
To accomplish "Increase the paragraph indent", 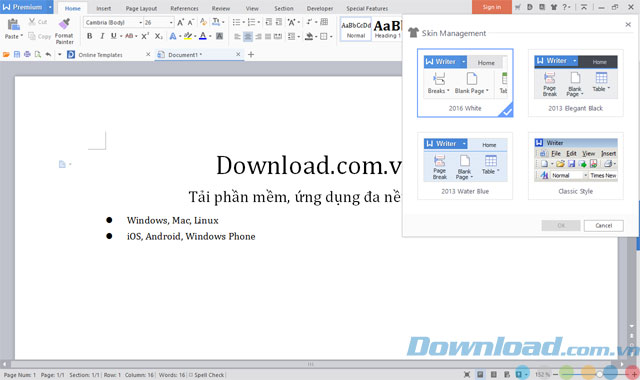I will (278, 22).
